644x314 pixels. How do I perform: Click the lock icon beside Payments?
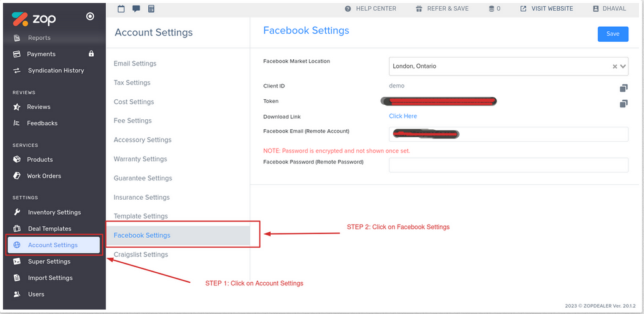coord(91,54)
